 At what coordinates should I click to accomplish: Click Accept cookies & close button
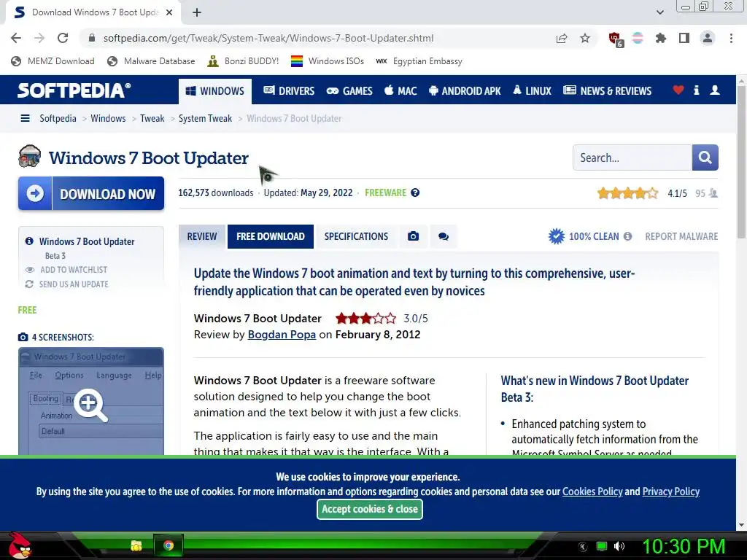370,509
